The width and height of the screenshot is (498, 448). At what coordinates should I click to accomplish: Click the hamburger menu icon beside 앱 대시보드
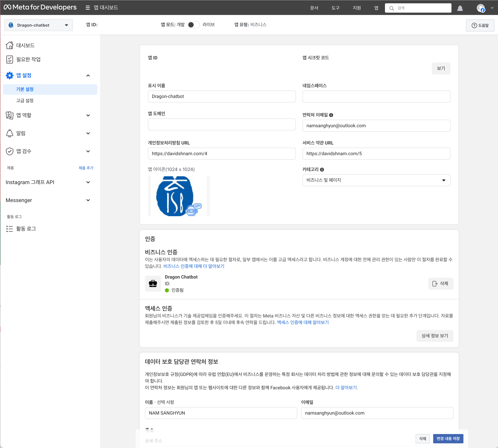click(x=88, y=8)
